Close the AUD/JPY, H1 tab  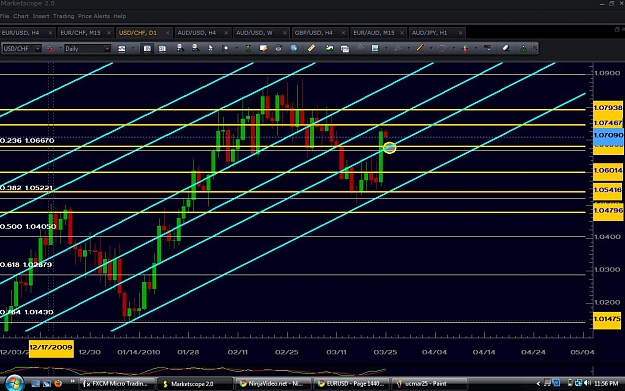[x=460, y=33]
